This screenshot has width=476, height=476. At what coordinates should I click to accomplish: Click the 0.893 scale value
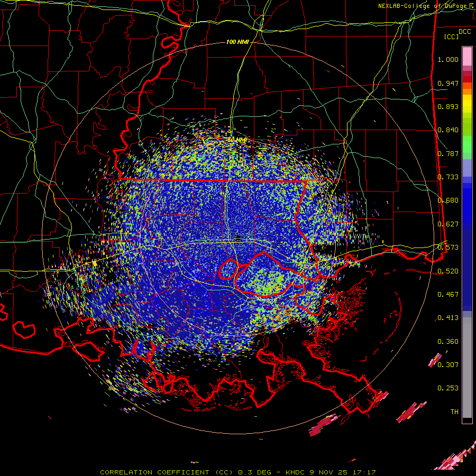point(448,106)
